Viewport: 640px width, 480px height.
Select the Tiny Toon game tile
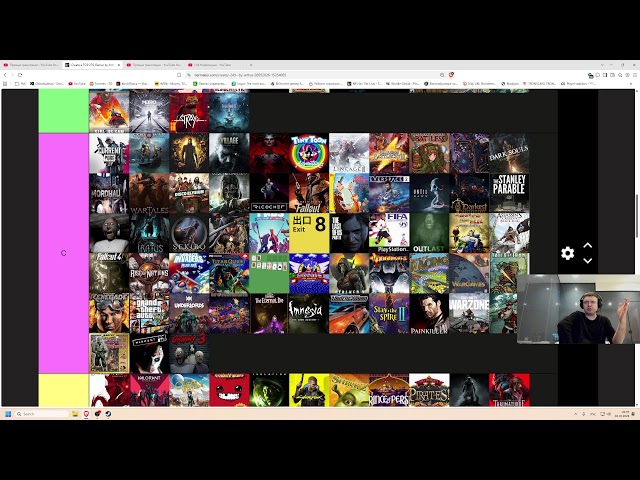[x=309, y=153]
